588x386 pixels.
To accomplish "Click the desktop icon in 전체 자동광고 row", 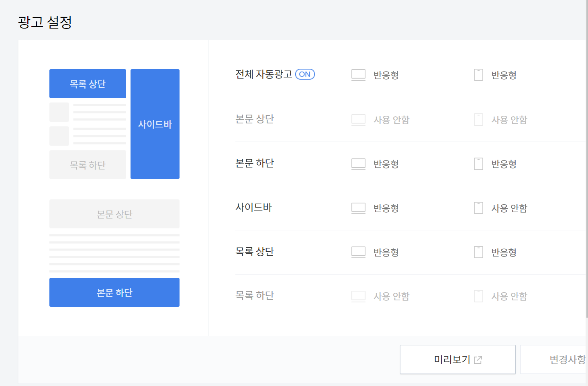I will (358, 75).
